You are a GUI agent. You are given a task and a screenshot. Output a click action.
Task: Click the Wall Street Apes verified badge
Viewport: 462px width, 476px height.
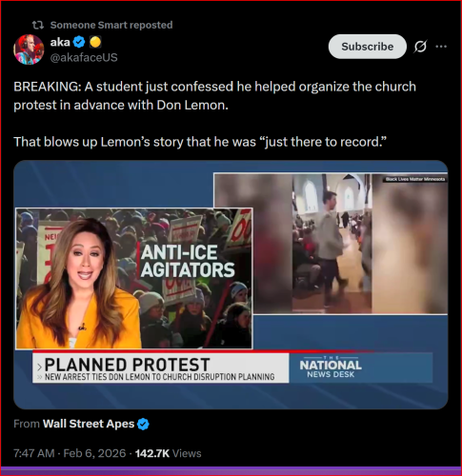(143, 424)
